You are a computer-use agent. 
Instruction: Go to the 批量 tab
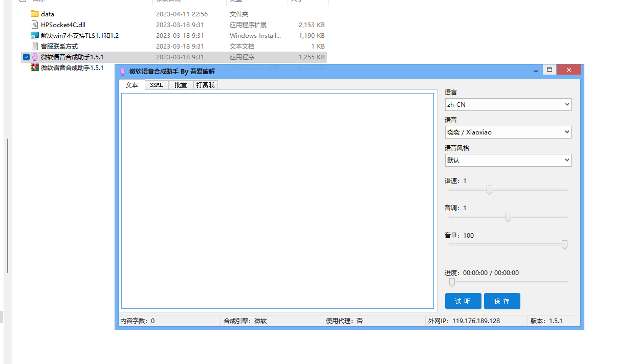[181, 85]
